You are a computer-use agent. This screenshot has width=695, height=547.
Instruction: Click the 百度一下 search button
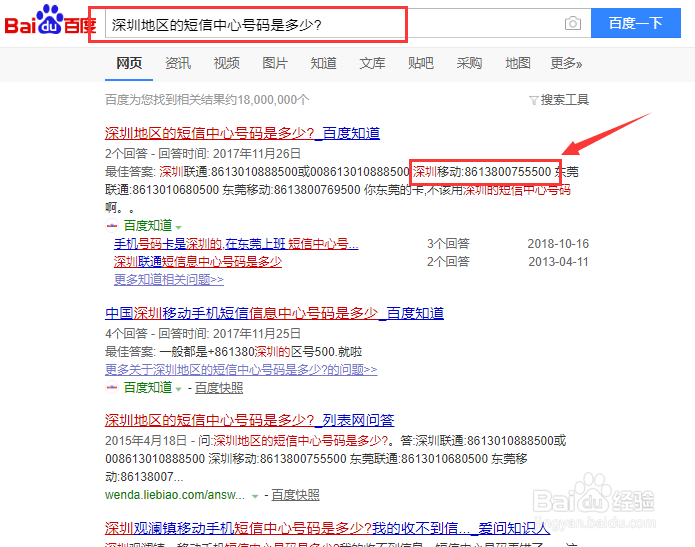[636, 23]
